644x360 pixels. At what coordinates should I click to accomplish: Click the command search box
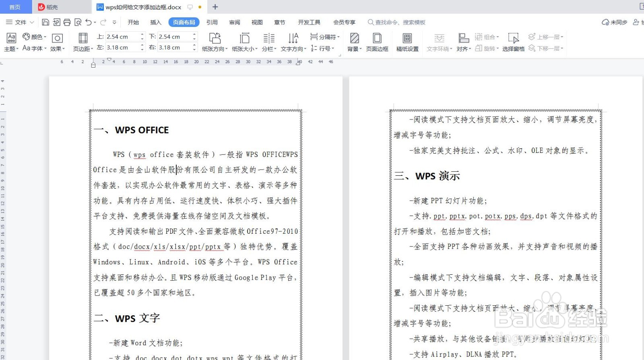[397, 22]
